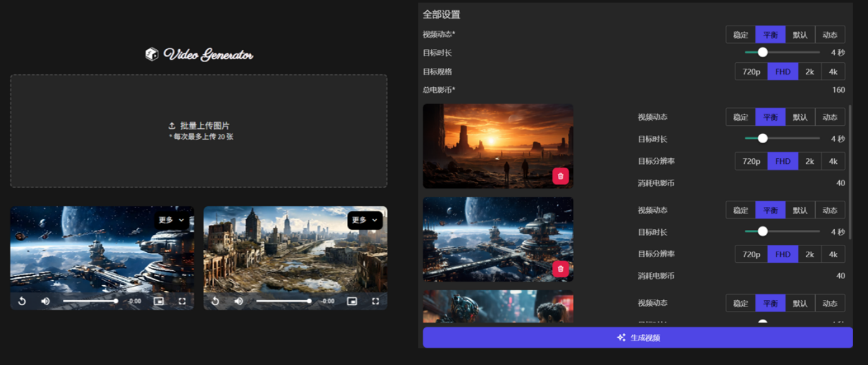Select 稳定 for the robot image
Viewport: 868px width, 365px height.
click(740, 303)
